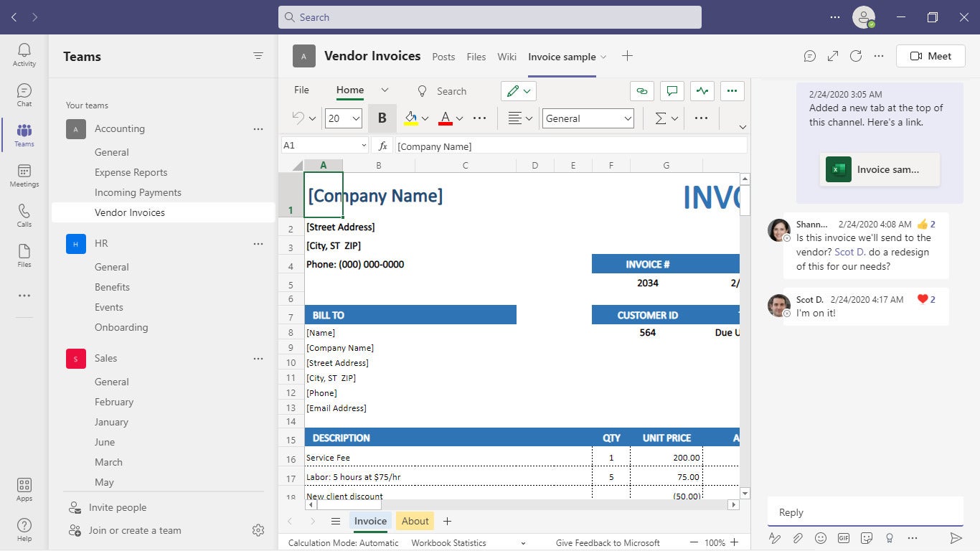Viewport: 980px width, 551px height.
Task: Switch to the Files channel tab
Action: coord(476,57)
